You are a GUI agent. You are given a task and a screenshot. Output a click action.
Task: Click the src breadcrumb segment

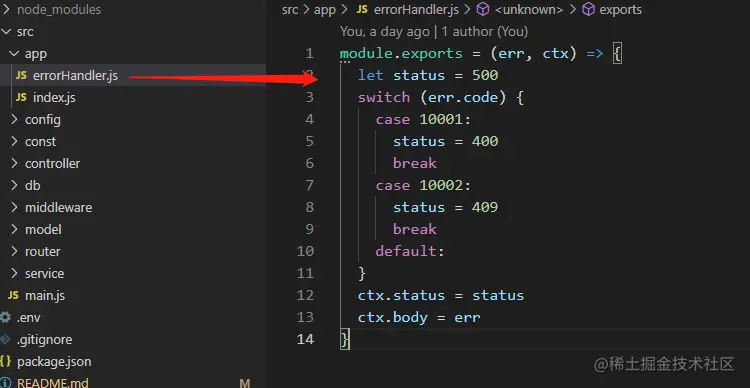pos(290,10)
